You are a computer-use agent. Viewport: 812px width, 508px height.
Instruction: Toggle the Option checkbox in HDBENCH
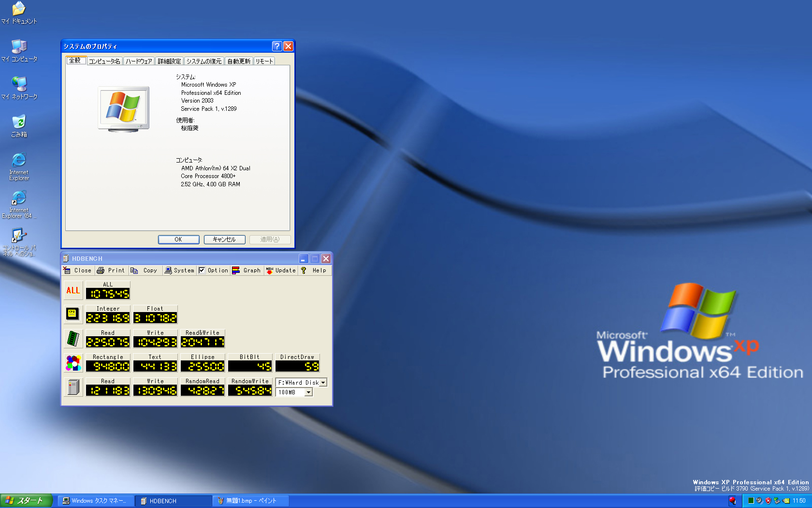(202, 270)
